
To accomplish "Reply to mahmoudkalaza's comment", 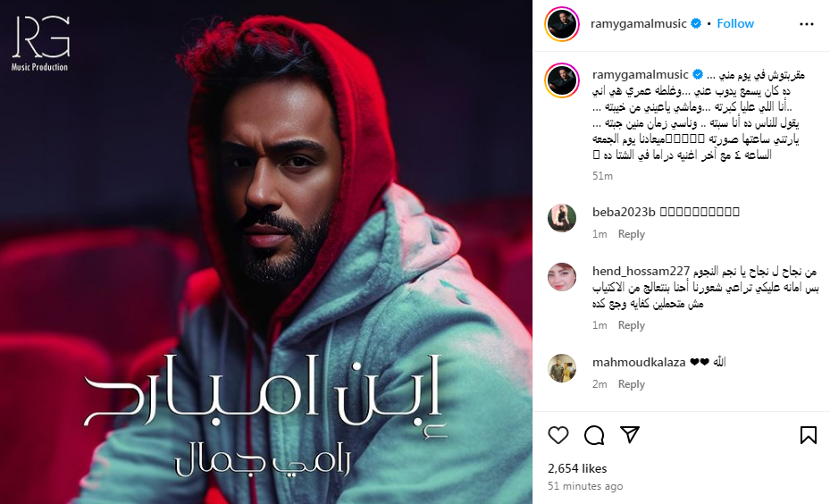I will click(x=631, y=384).
